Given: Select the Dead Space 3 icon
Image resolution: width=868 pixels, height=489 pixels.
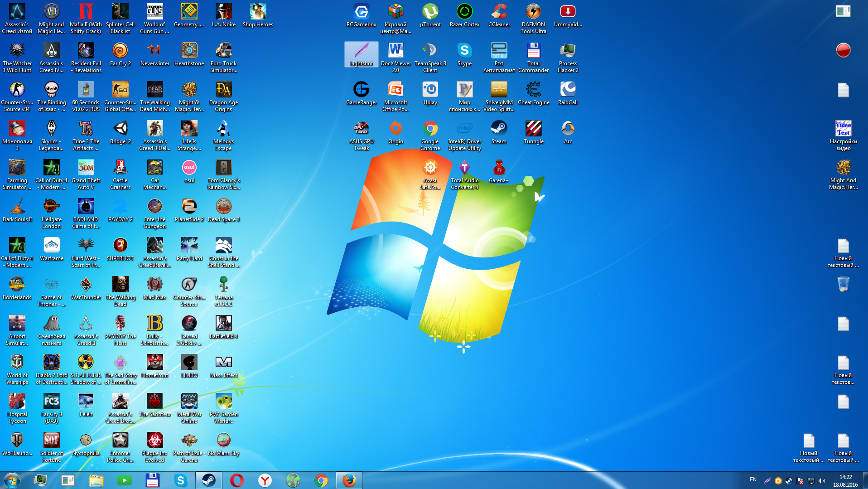Looking at the screenshot, I should (223, 210).
